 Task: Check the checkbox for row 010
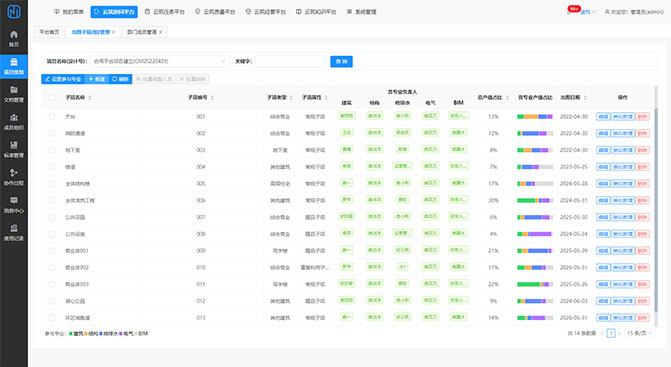[52, 267]
